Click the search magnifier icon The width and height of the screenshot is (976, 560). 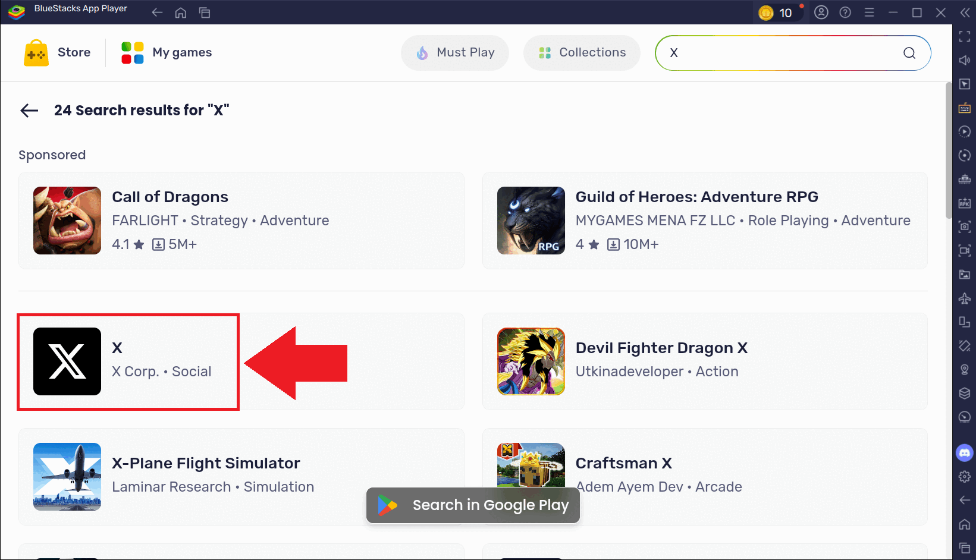click(909, 53)
